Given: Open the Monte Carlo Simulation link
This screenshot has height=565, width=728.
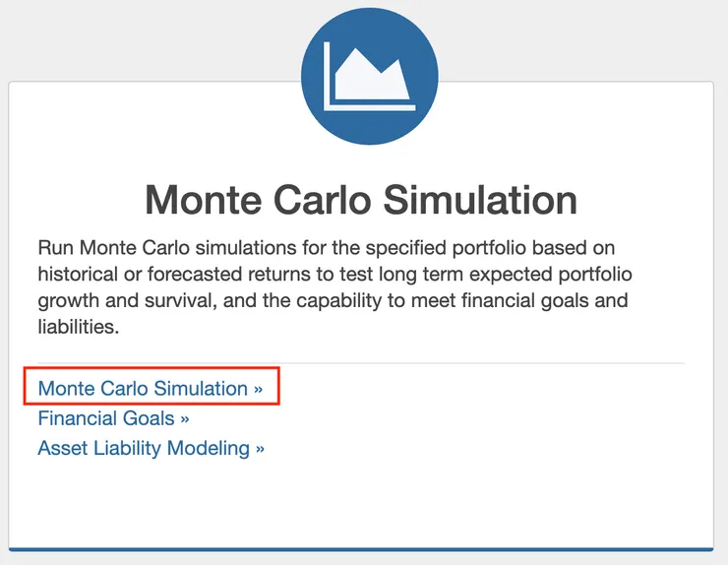Looking at the screenshot, I should (143, 388).
